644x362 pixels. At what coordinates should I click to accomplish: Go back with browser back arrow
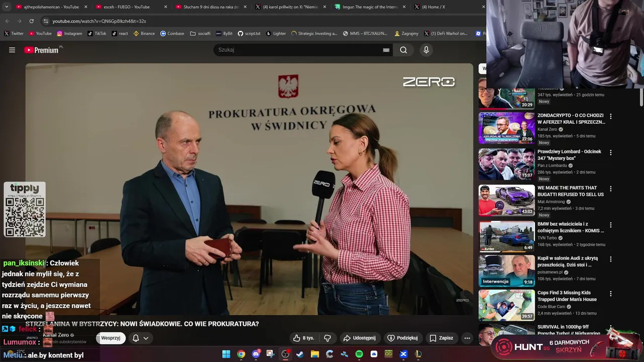click(7, 21)
